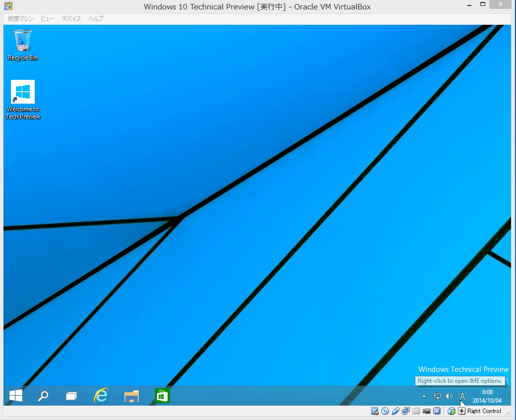Open the デバイス menu
Viewport: 516px width, 420px height.
pyautogui.click(x=71, y=19)
